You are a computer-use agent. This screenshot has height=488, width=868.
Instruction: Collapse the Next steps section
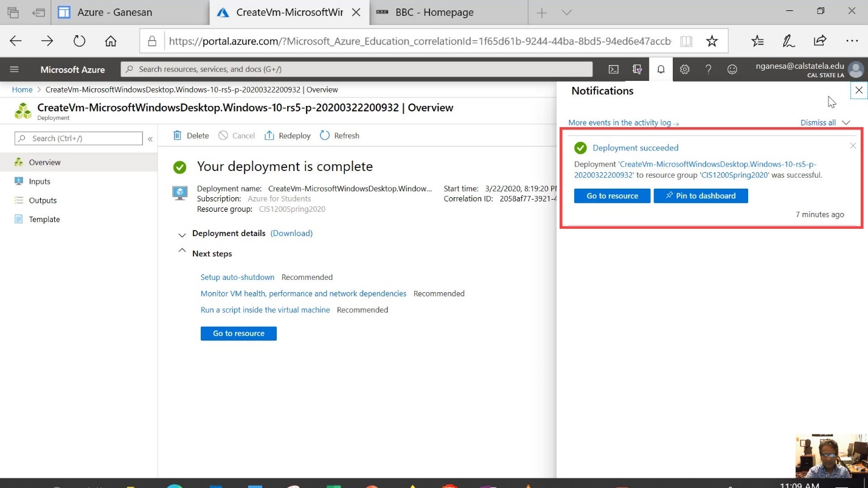tap(182, 251)
